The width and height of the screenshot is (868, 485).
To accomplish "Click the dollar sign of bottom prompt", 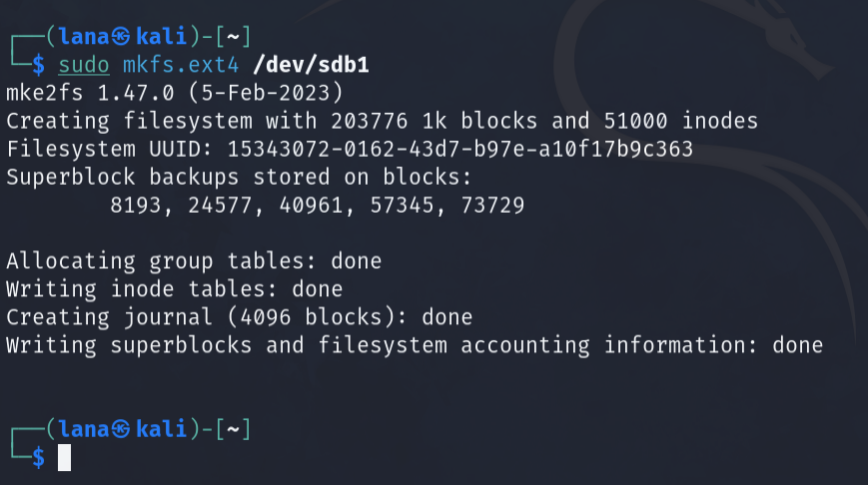I will click(38, 458).
